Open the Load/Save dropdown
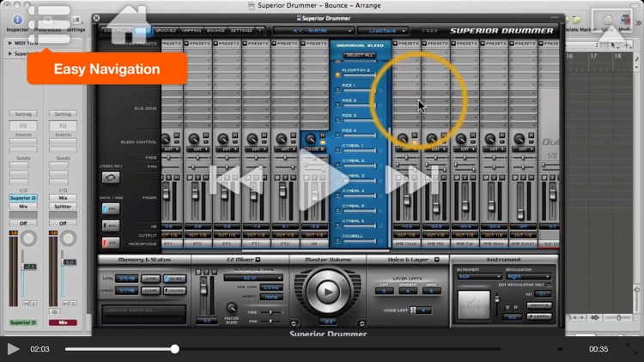644x362 pixels. pyautogui.click(x=383, y=31)
